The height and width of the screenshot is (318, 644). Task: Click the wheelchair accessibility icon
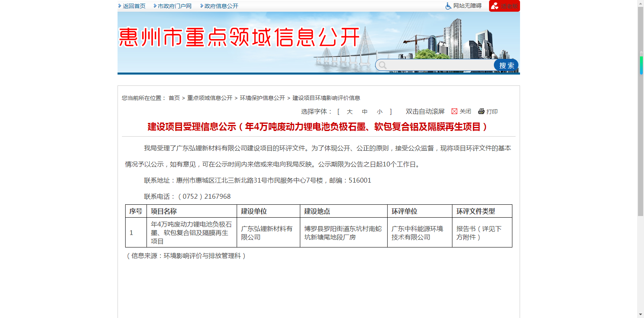tap(448, 6)
